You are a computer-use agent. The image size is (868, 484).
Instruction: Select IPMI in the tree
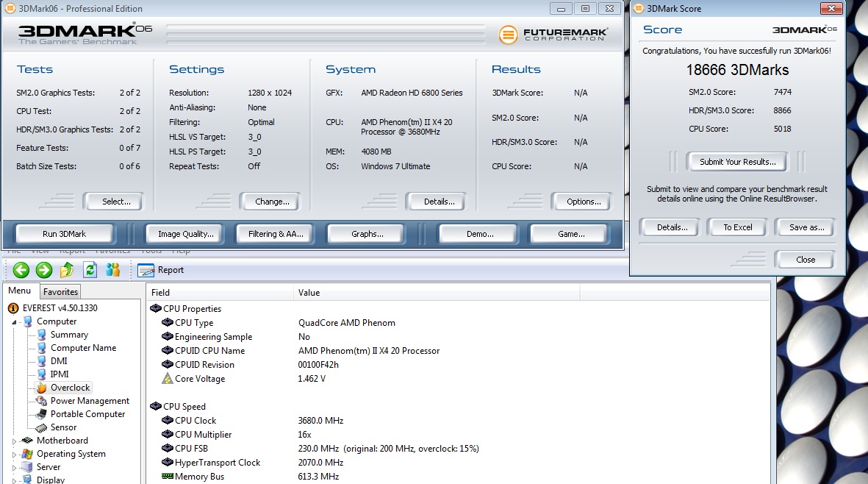(x=53, y=374)
